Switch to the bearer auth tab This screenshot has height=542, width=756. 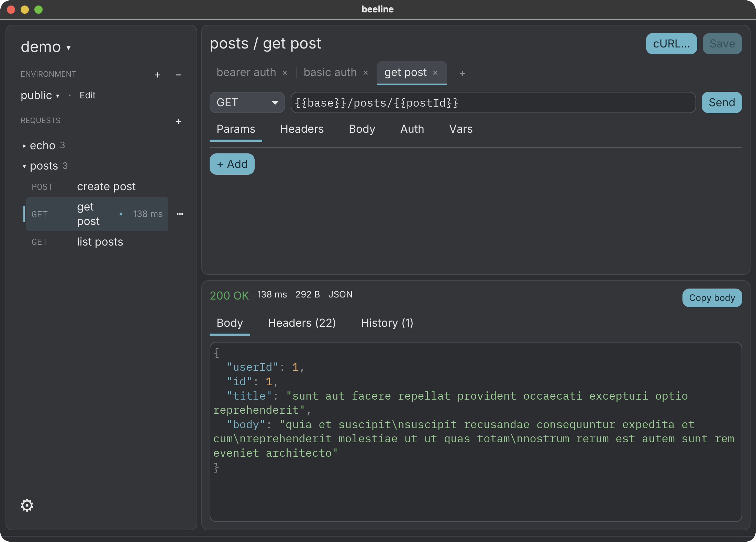[x=246, y=73]
